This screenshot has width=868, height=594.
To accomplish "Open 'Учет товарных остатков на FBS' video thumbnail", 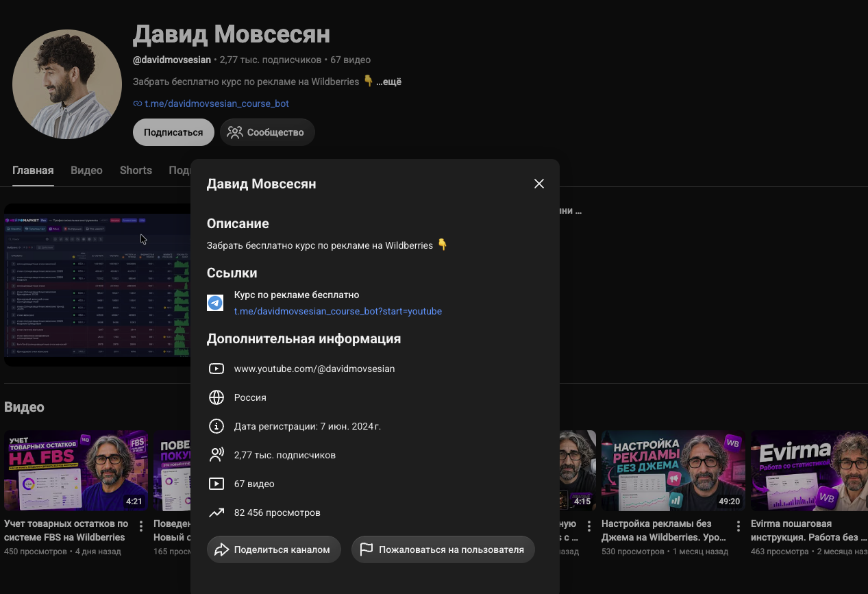I will [76, 471].
